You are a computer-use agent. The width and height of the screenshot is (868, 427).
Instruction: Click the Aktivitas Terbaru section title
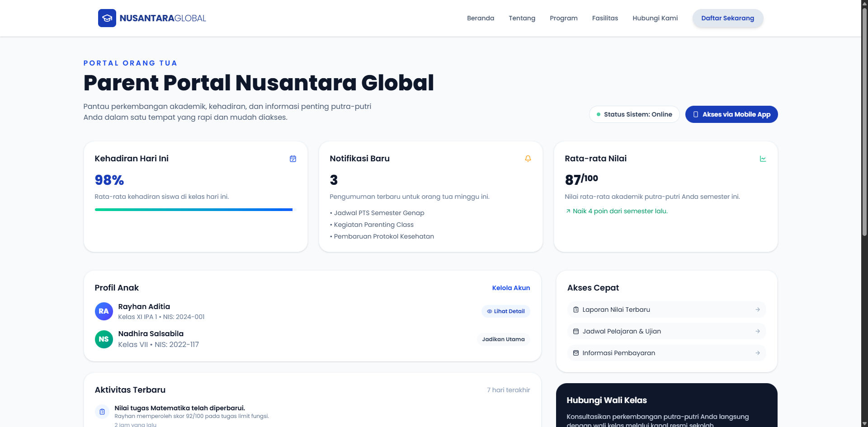[x=130, y=390]
